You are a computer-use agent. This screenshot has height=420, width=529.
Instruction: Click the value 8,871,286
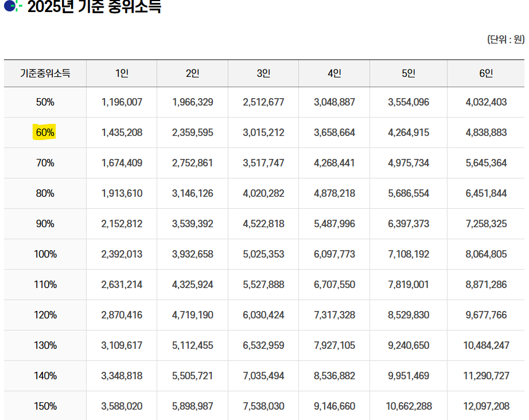[486, 285]
